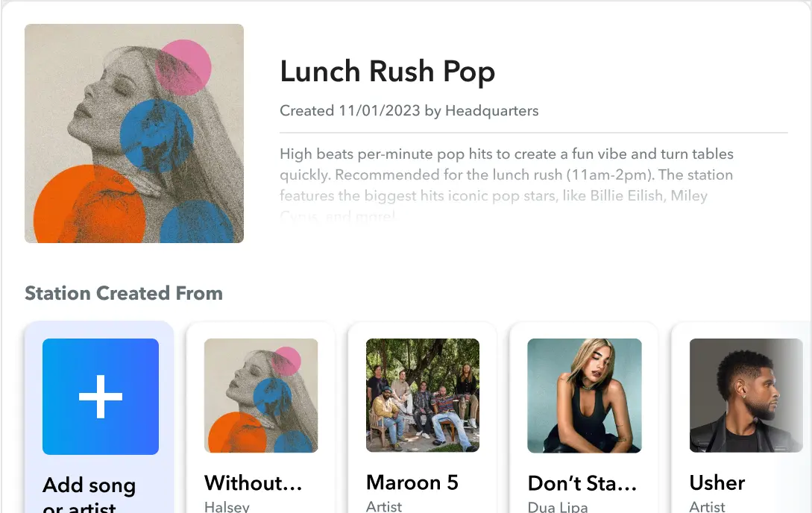Viewport: 812px width, 513px height.
Task: Click the plus icon to add a seed
Action: 101,397
